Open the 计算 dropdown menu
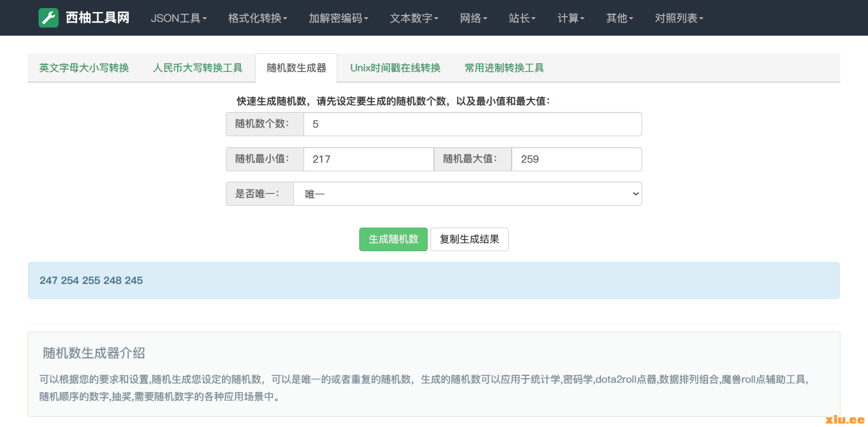Screen dimensions: 868x427 (x=571, y=18)
